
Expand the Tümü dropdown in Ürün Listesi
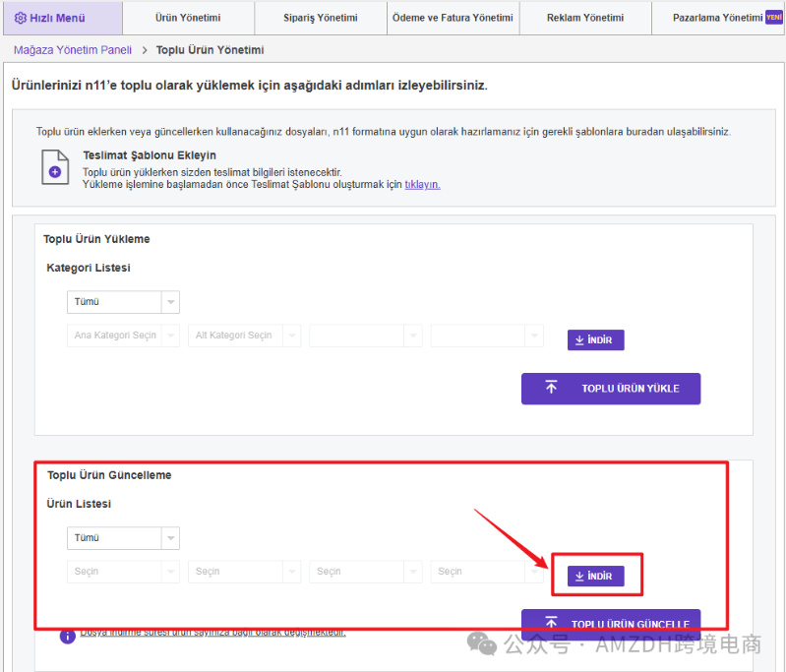coord(123,538)
